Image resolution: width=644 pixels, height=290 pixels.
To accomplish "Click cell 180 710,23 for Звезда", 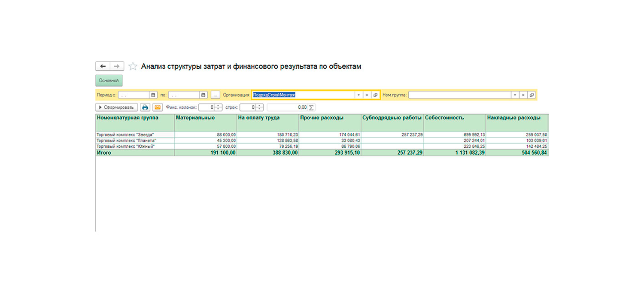I will (x=268, y=134).
